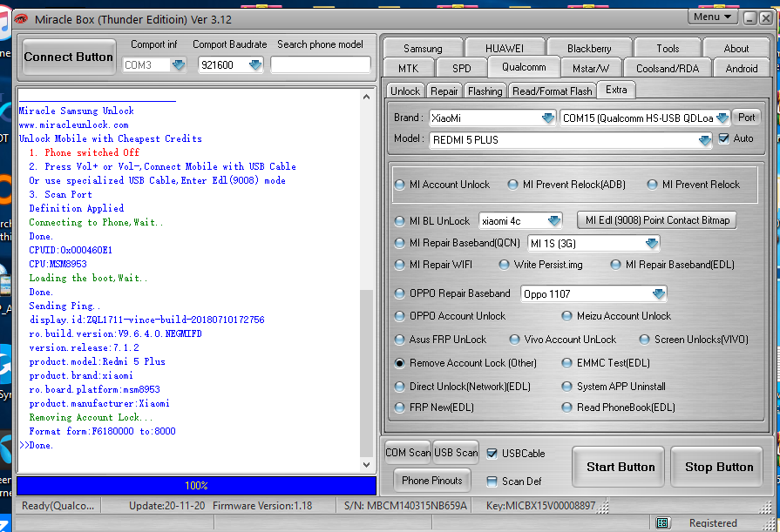Switch to the SPD tab

pyautogui.click(x=462, y=68)
